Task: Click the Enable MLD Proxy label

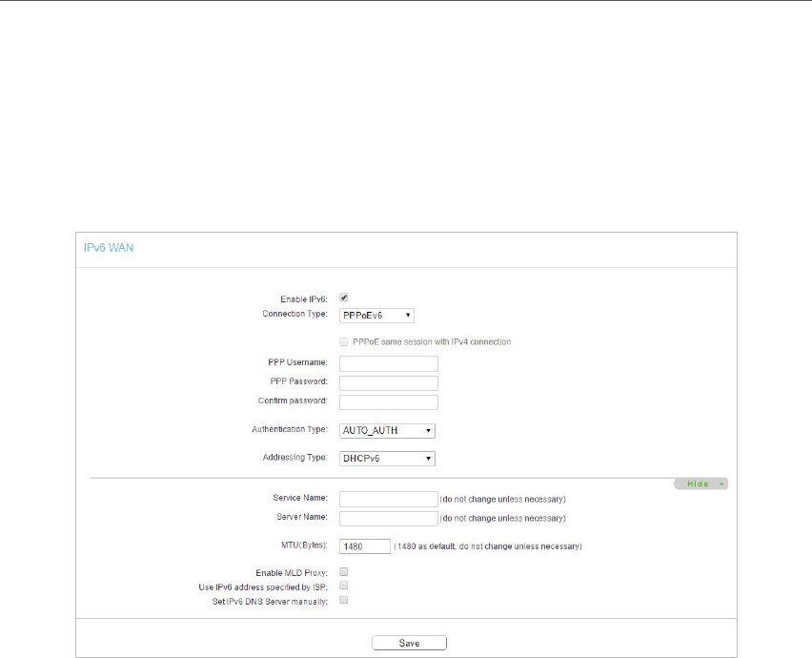Action: [x=292, y=572]
